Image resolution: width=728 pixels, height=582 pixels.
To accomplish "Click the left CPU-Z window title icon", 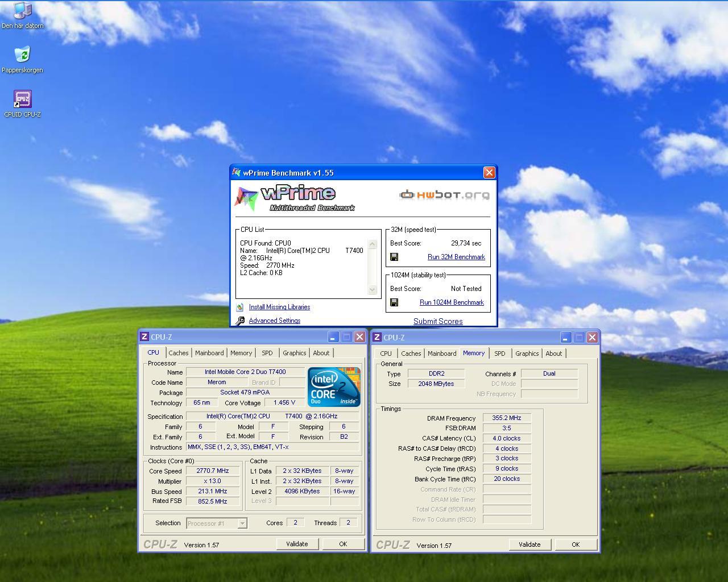I will point(144,336).
